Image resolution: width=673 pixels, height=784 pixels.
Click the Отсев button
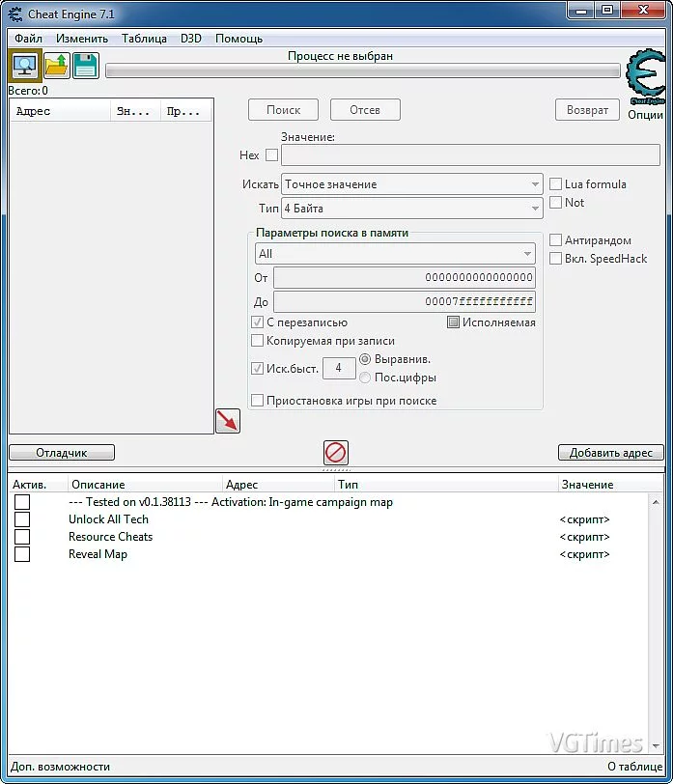coord(365,110)
